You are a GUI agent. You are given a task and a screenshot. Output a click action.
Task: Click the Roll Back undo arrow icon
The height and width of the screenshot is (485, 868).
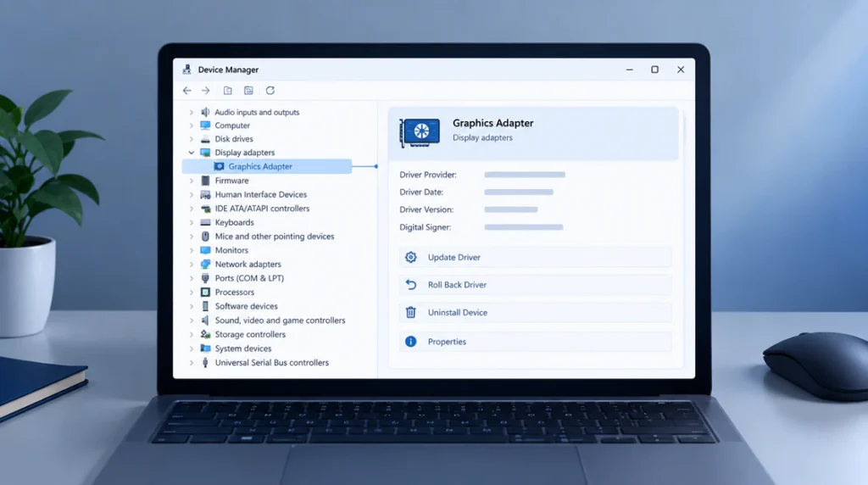(411, 285)
